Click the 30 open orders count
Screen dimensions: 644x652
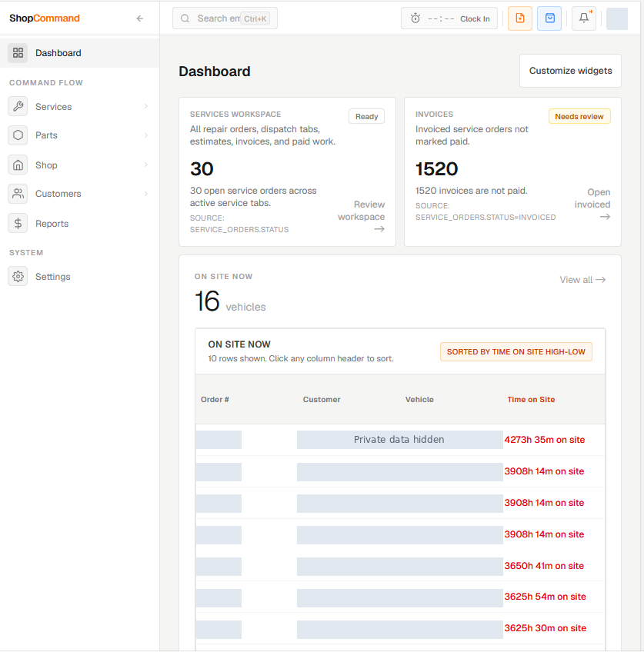coord(202,169)
